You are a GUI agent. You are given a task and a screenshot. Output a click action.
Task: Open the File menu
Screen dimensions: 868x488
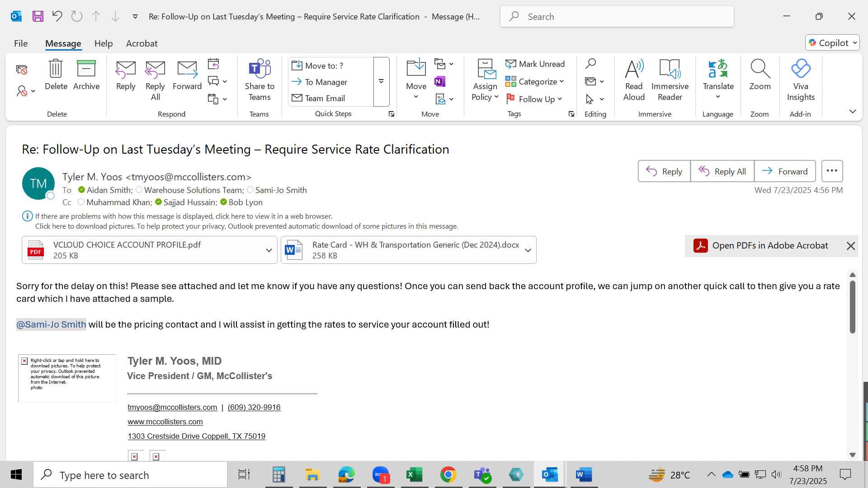21,43
